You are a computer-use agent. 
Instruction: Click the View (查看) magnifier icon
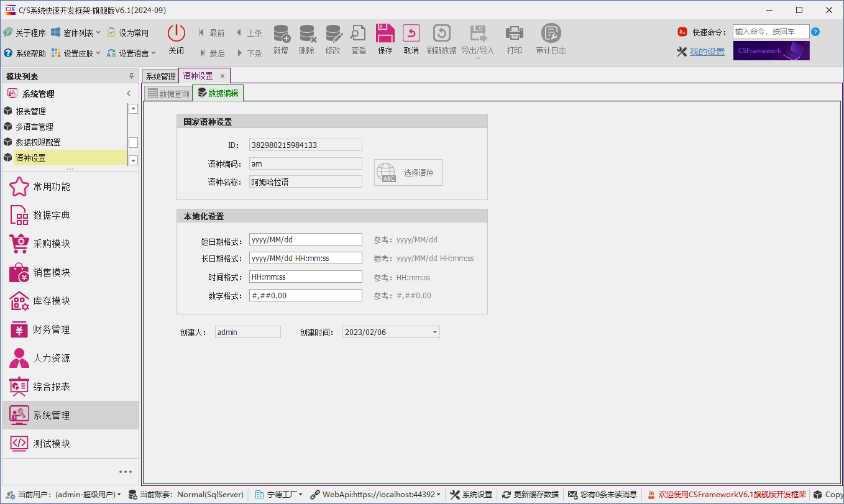[359, 34]
